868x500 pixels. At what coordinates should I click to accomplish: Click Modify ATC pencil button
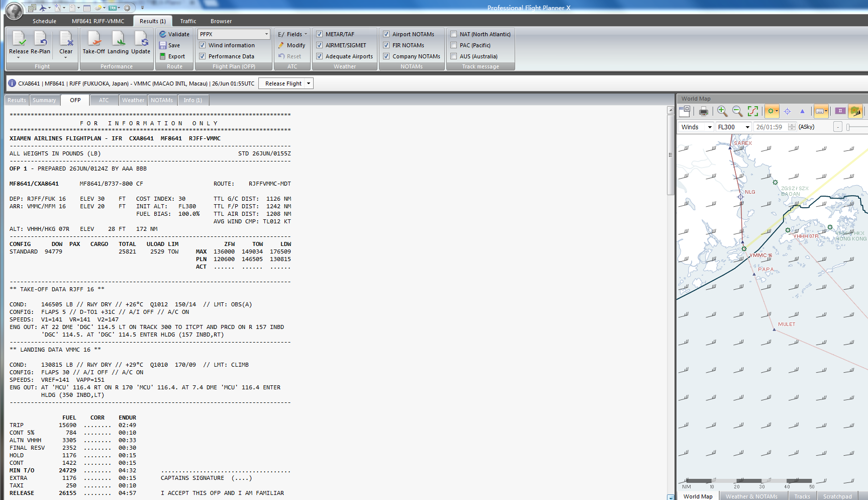[x=292, y=45]
